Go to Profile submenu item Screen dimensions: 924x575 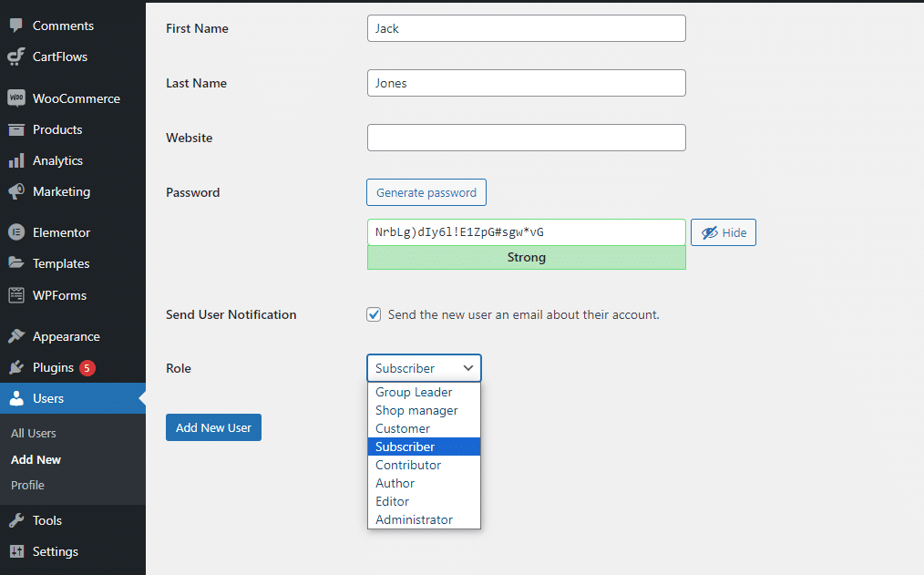tap(27, 485)
